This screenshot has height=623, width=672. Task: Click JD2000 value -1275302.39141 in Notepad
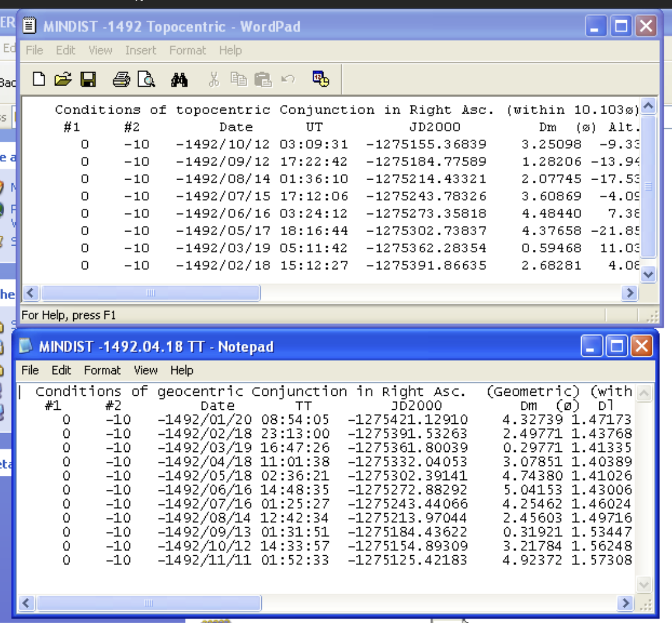tap(407, 476)
